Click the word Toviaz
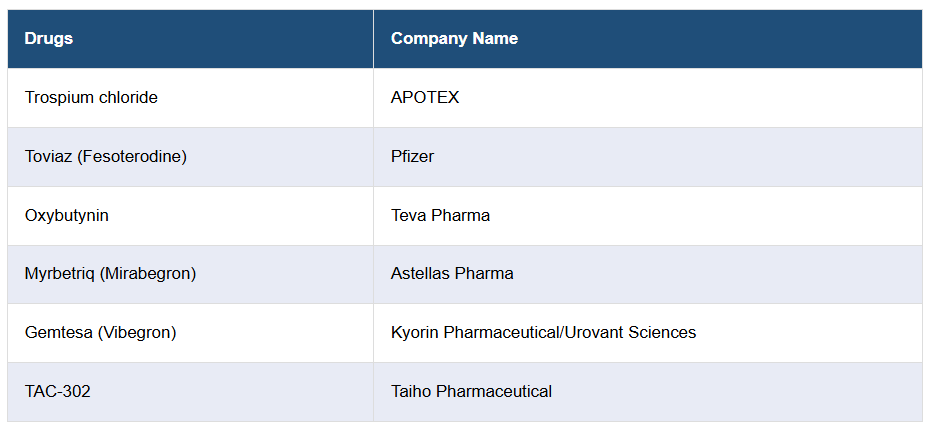The image size is (940, 430). pos(49,156)
